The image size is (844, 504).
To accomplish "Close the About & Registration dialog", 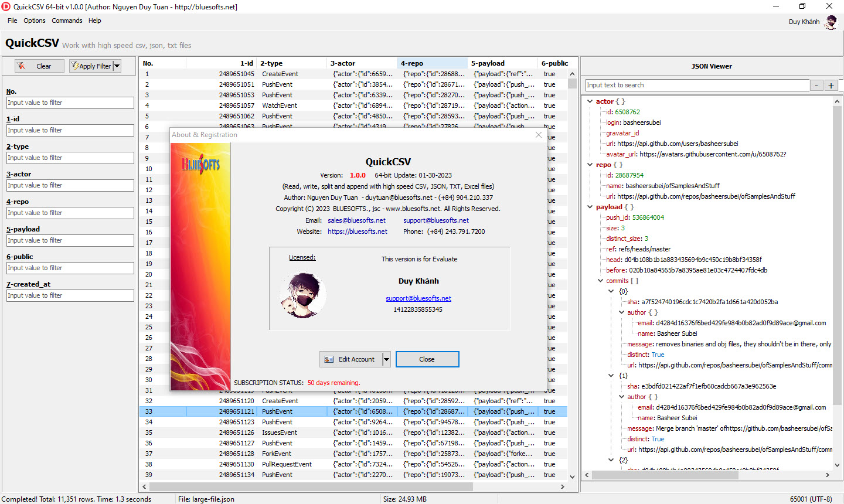I will pyautogui.click(x=539, y=135).
